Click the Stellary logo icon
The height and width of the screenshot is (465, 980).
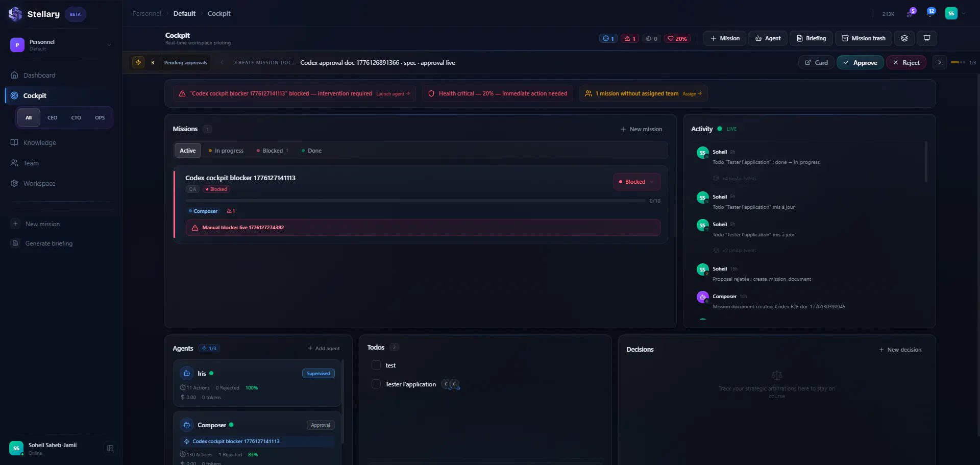[15, 14]
